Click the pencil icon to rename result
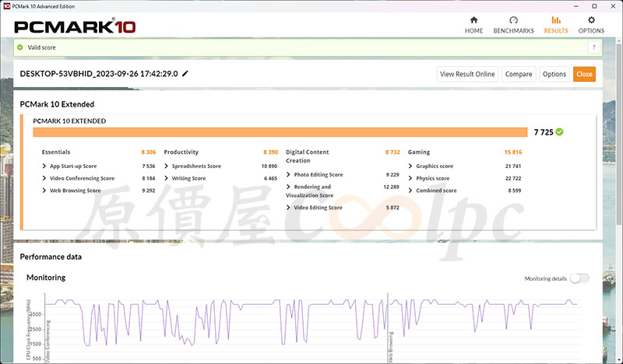Screen dimensions: 623x364 click(x=185, y=73)
